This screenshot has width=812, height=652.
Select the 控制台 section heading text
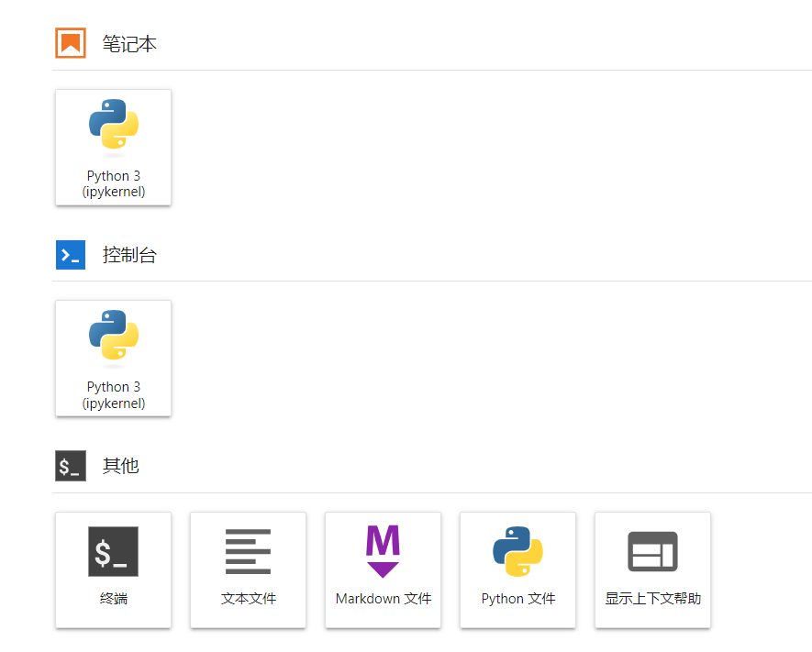tap(129, 255)
